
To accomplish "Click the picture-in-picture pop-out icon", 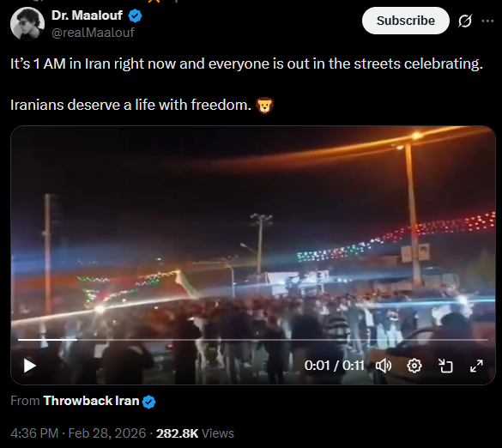I will (x=445, y=366).
